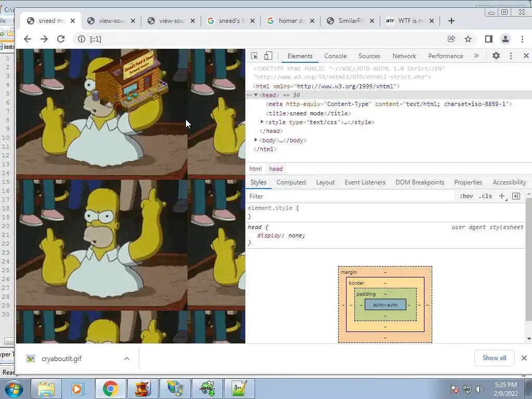
Task: Open the Chrome profile avatar
Action: tap(505, 39)
